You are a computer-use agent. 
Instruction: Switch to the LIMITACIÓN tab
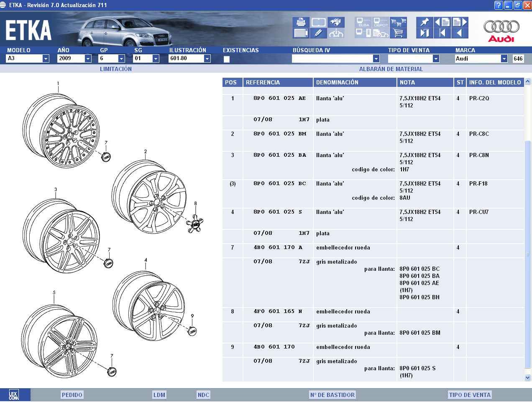[116, 69]
